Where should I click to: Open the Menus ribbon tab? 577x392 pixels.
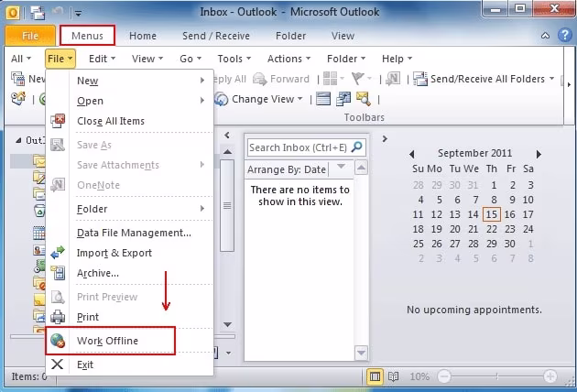click(87, 36)
